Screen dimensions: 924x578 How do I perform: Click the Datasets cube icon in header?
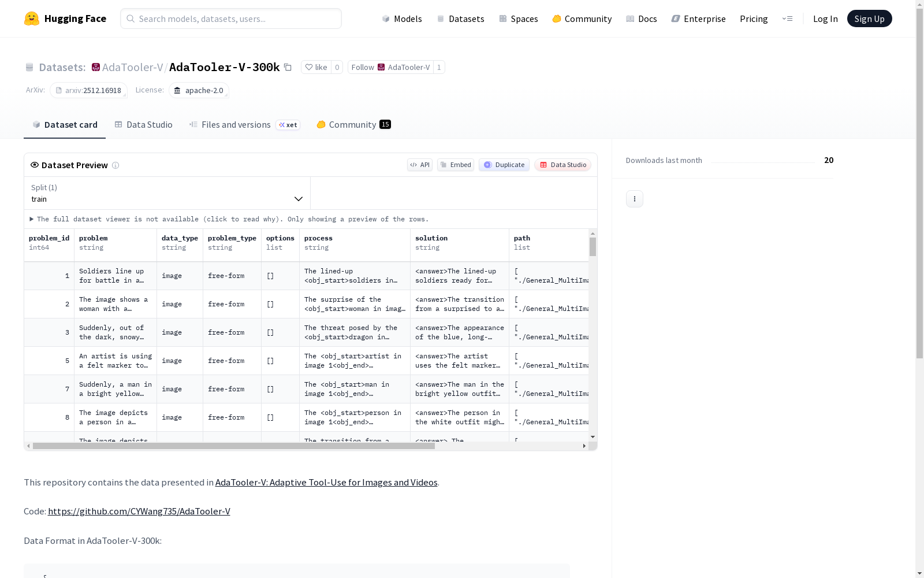[29, 68]
